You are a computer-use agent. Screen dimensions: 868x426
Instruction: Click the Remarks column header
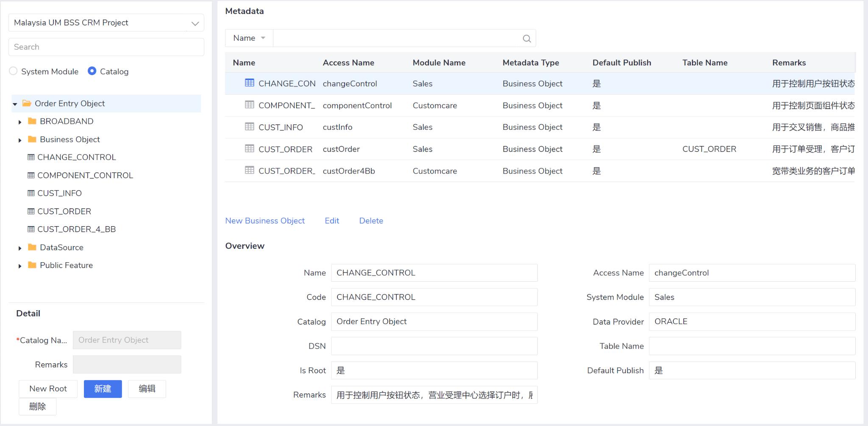pyautogui.click(x=789, y=63)
